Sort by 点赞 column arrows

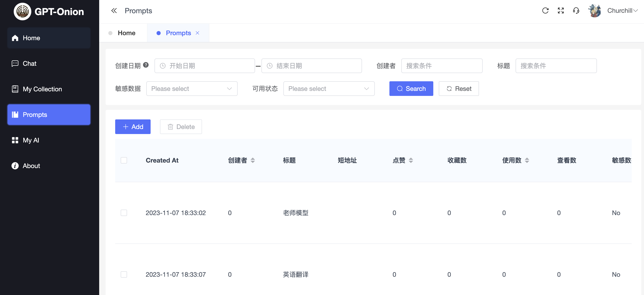[x=411, y=160]
